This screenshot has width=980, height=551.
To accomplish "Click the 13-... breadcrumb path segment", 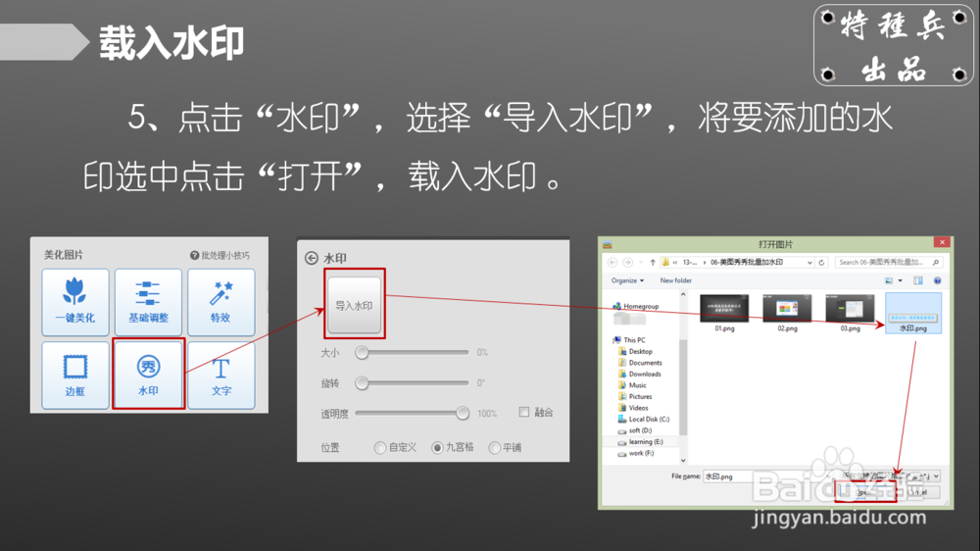I will 689,262.
